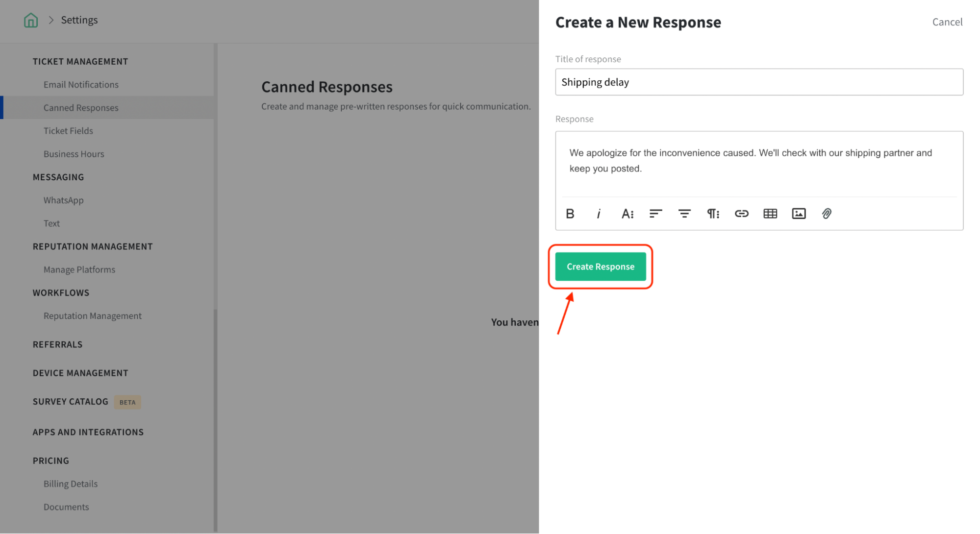This screenshot has height=534, width=980.
Task: Insert a table into the response
Action: pyautogui.click(x=770, y=214)
